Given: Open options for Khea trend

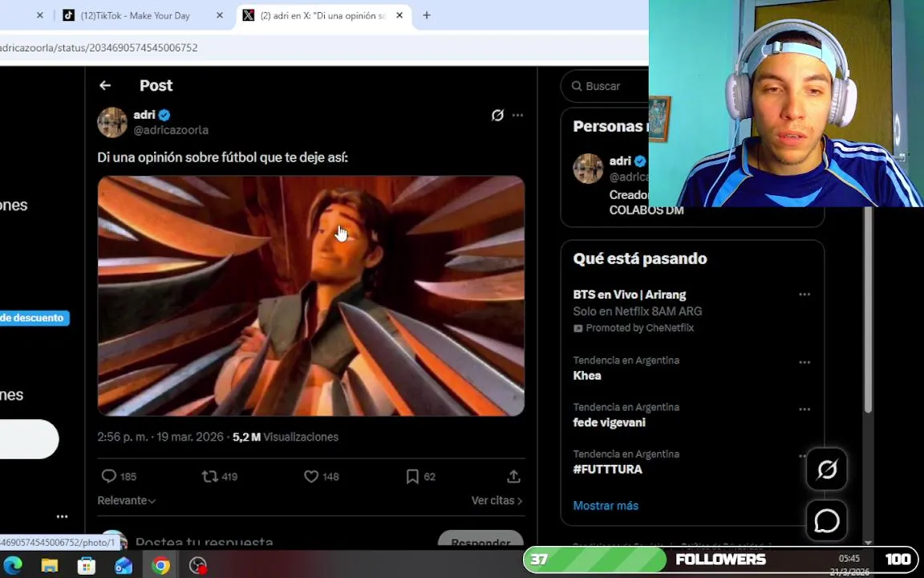Looking at the screenshot, I should tap(804, 362).
